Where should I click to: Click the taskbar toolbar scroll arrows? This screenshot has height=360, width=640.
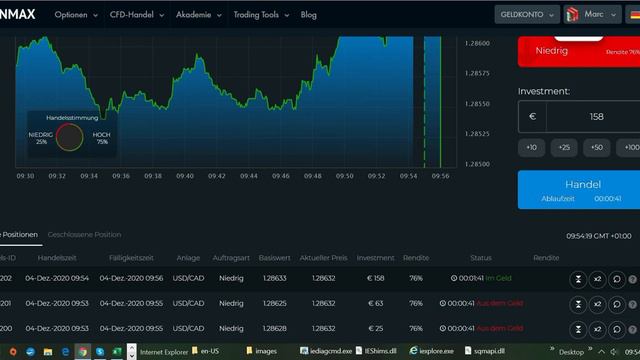click(131, 351)
